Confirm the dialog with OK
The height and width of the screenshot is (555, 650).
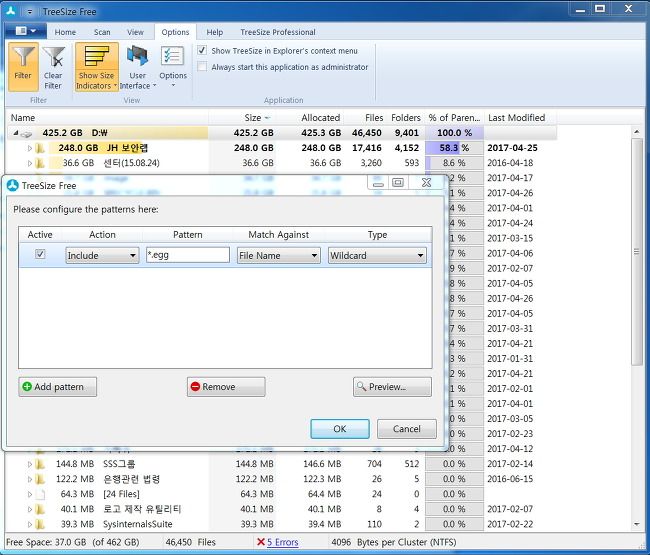coord(340,429)
